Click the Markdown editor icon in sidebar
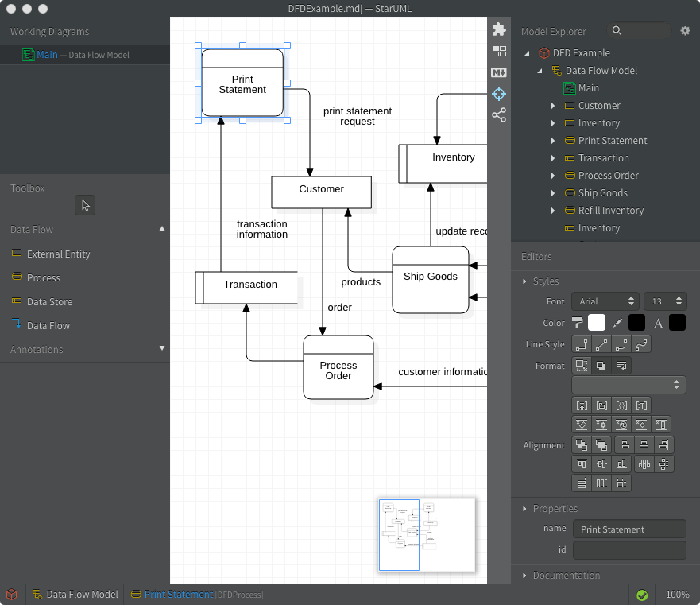The width and height of the screenshot is (700, 605). tap(499, 72)
